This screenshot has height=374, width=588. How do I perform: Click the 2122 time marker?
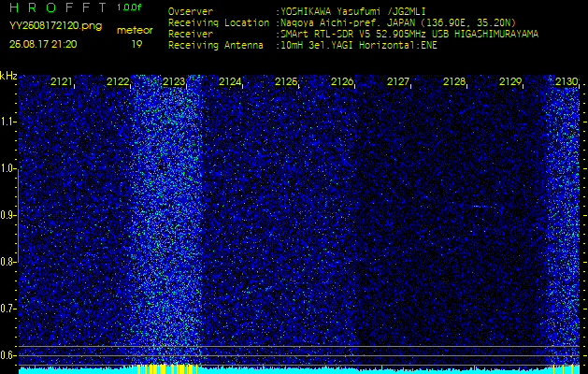point(118,81)
